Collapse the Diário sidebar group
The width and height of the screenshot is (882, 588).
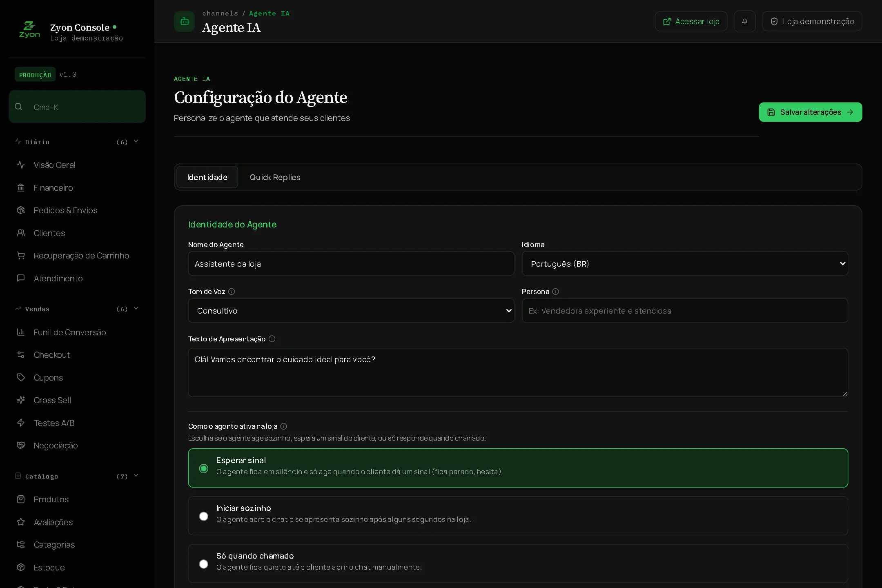77,142
